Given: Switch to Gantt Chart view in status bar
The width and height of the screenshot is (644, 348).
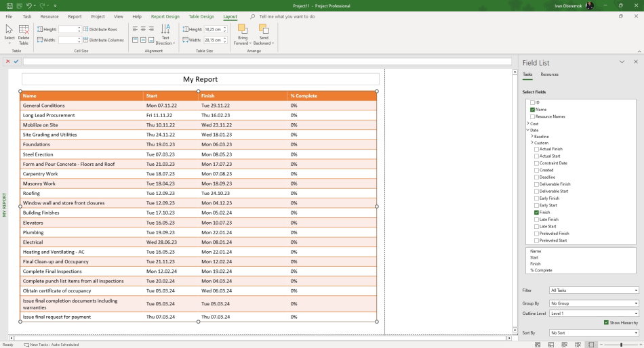Looking at the screenshot, I should pos(538,345).
